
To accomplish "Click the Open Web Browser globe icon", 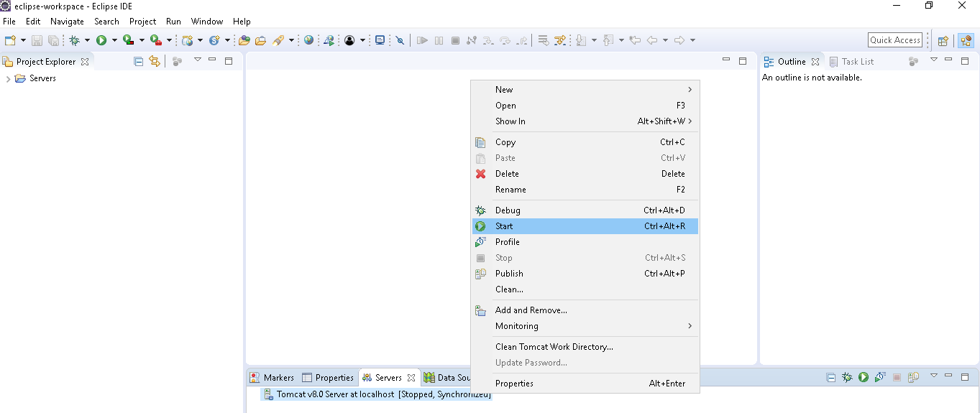I will 309,40.
